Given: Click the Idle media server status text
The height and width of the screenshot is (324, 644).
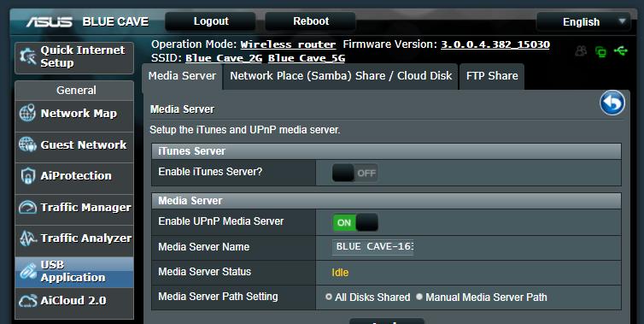Looking at the screenshot, I should (x=340, y=272).
